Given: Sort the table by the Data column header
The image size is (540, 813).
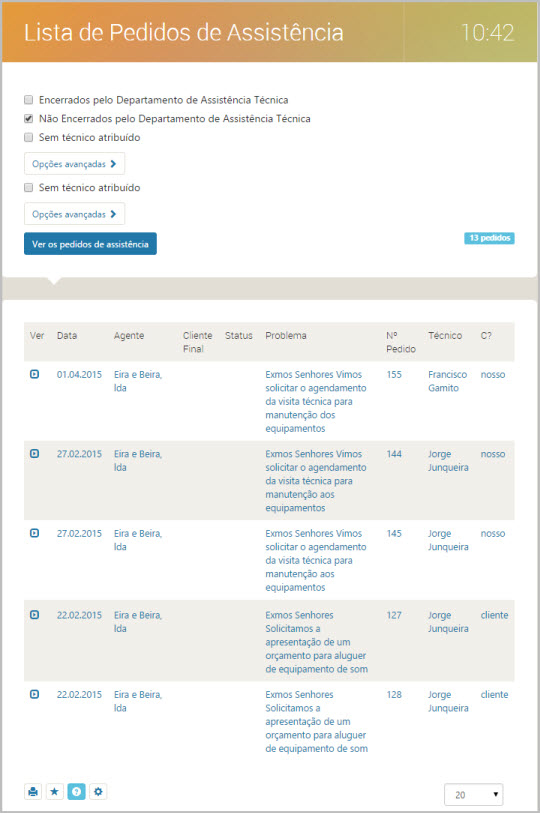Looking at the screenshot, I should pyautogui.click(x=67, y=335).
